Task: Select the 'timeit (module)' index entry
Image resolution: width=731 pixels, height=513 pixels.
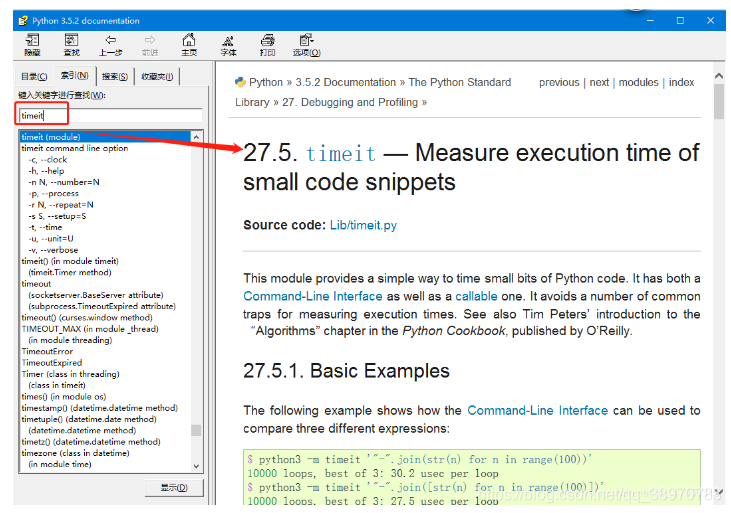Action: click(x=105, y=137)
